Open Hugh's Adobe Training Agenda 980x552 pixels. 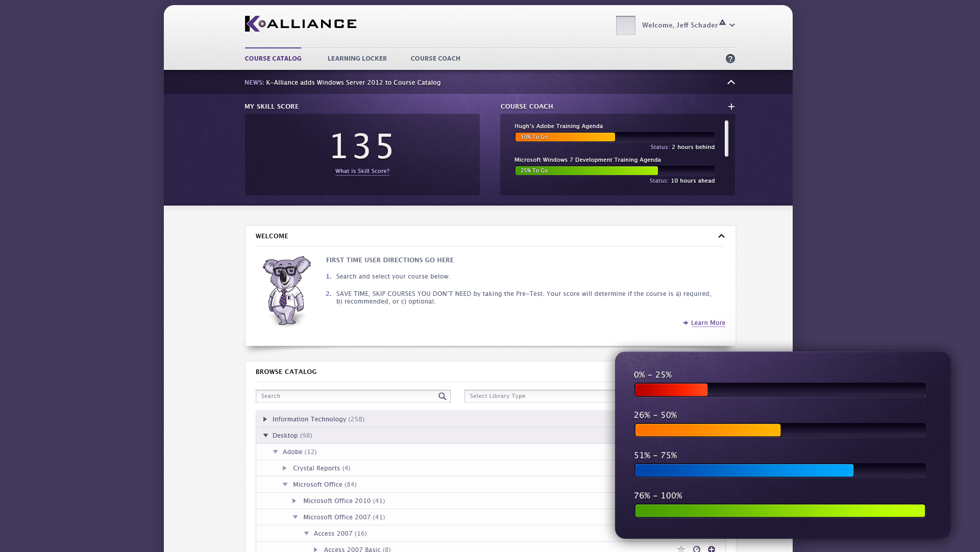pos(558,126)
